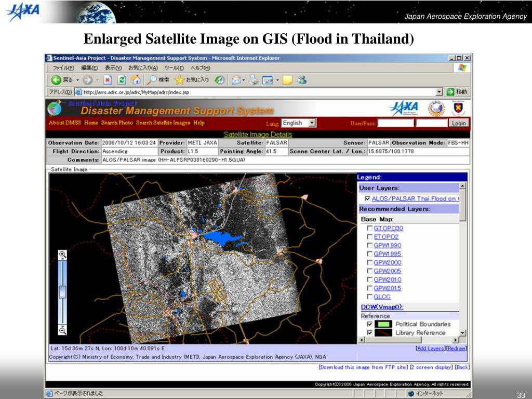Screen dimensions: 532x399
Task: Tick the GPW2010 checkbox
Action: (370, 279)
